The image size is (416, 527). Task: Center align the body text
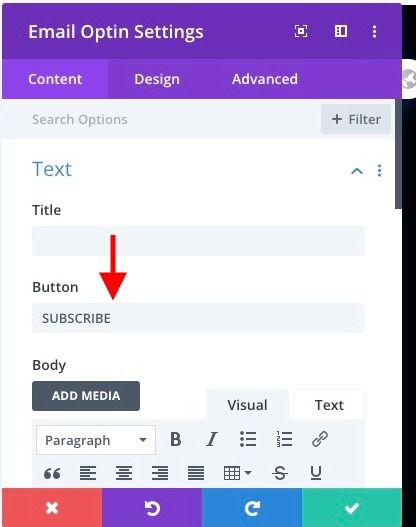124,473
